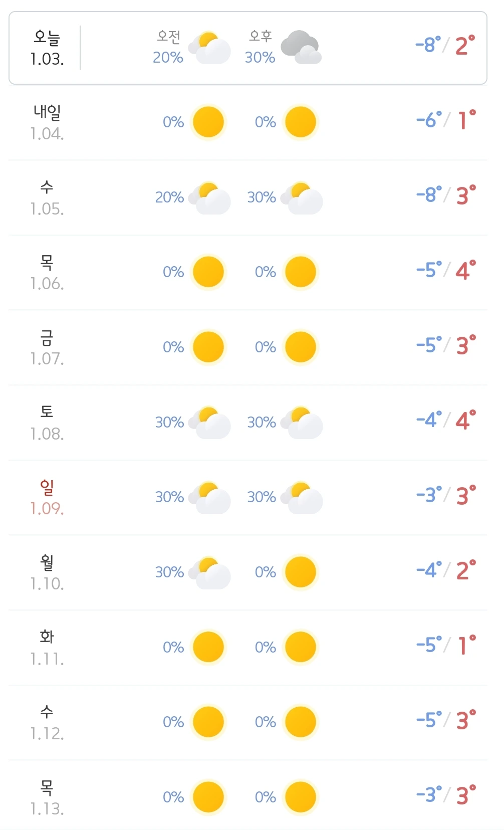Select the 화 1.11. date label

click(x=47, y=647)
